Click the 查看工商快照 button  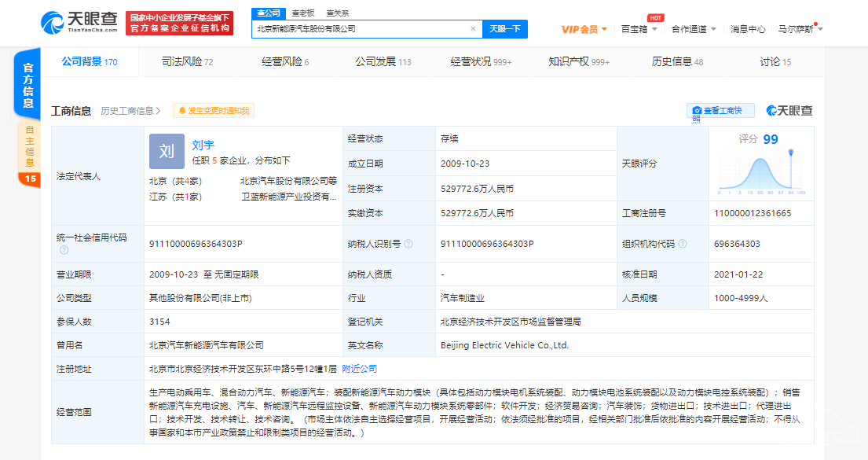point(721,111)
